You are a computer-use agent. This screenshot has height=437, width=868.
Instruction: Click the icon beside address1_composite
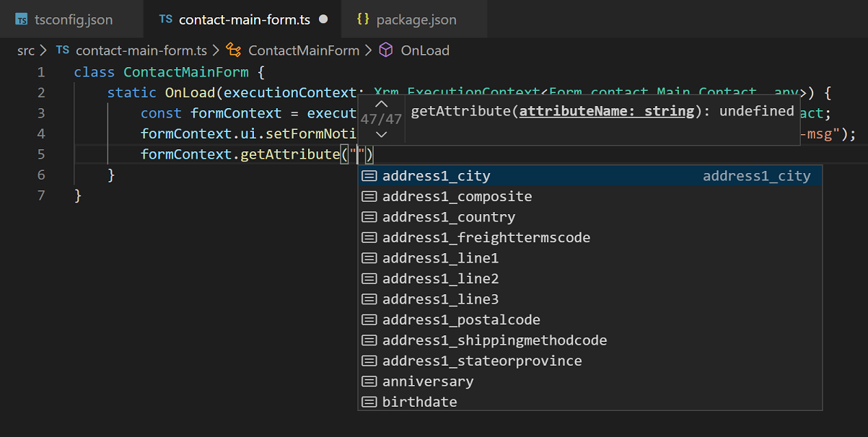tap(369, 196)
